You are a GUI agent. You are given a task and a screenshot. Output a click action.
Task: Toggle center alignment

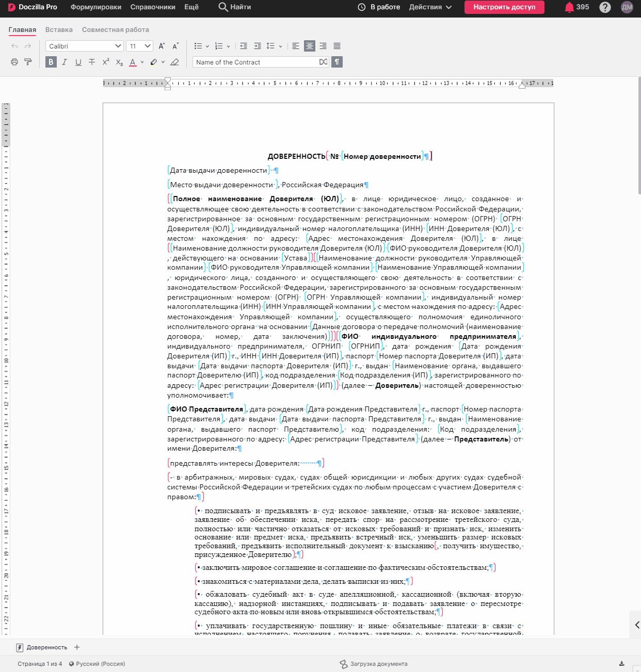(310, 46)
